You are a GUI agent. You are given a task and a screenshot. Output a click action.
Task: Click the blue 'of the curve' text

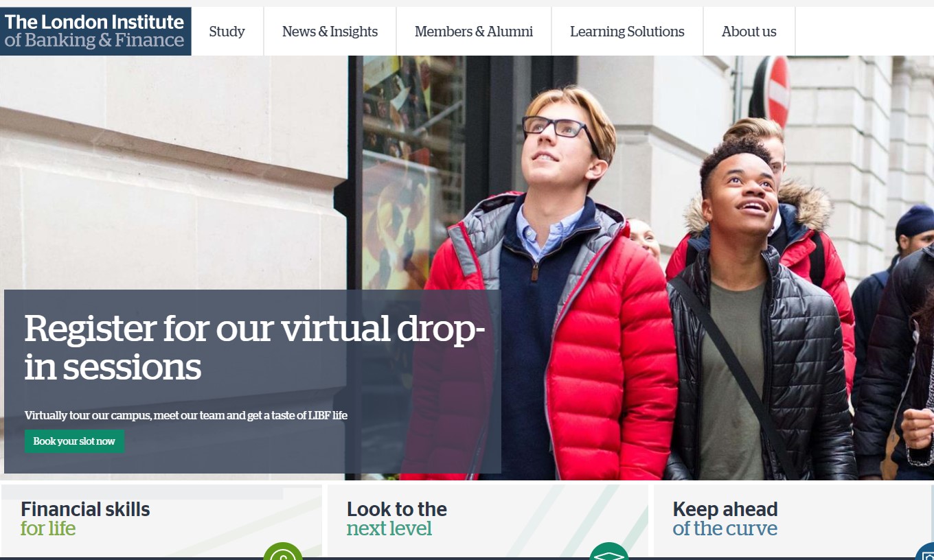[x=725, y=528]
